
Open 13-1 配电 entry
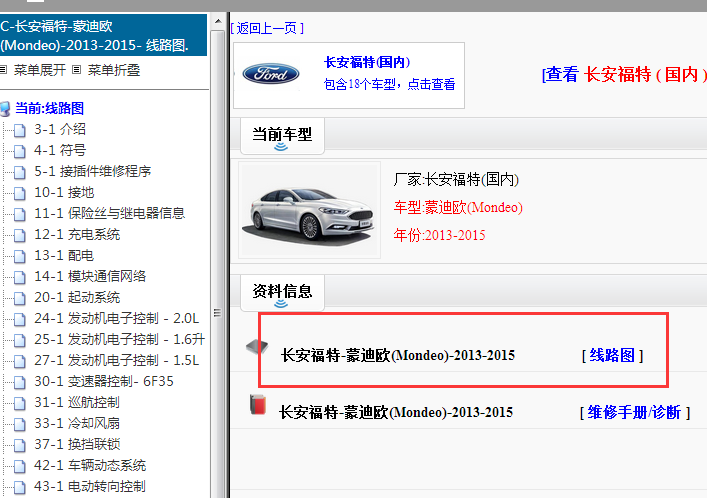tap(64, 255)
